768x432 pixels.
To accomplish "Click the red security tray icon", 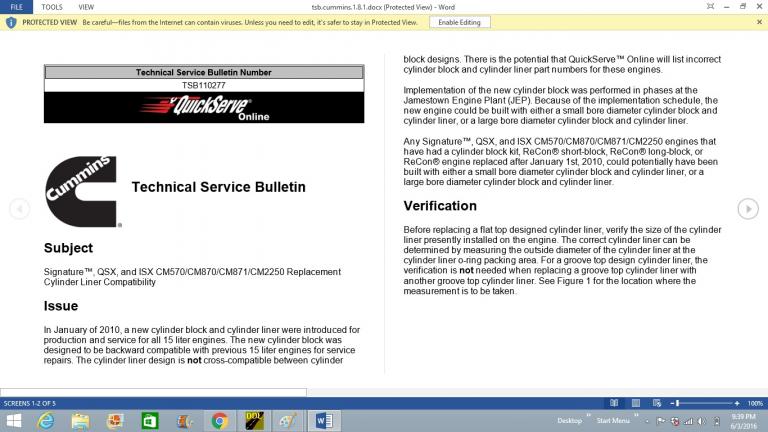I will pyautogui.click(x=675, y=421).
